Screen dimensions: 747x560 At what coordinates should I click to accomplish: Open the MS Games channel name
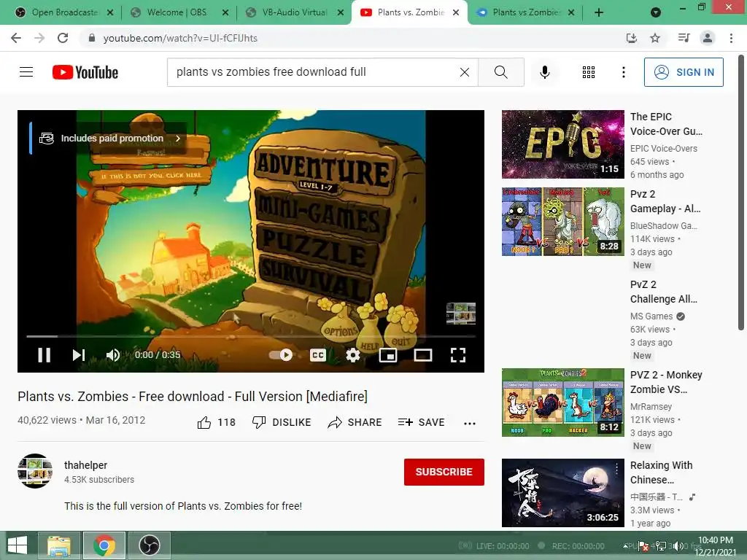click(651, 316)
